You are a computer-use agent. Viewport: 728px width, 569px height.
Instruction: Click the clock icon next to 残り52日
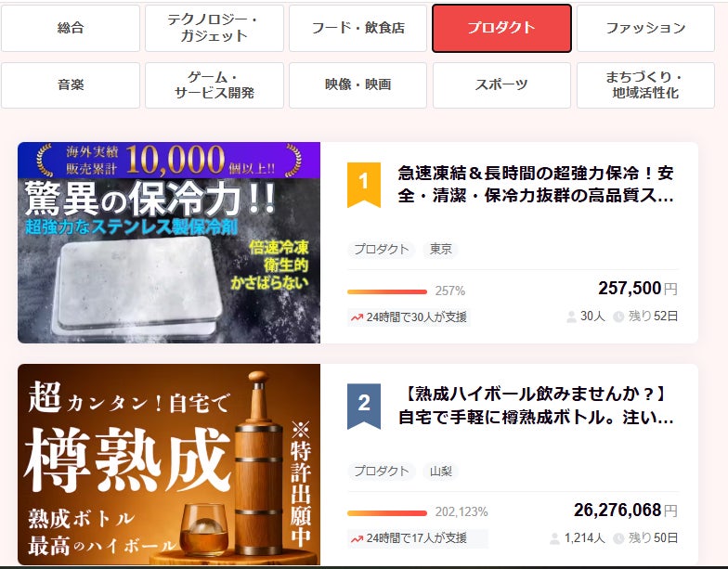618,317
